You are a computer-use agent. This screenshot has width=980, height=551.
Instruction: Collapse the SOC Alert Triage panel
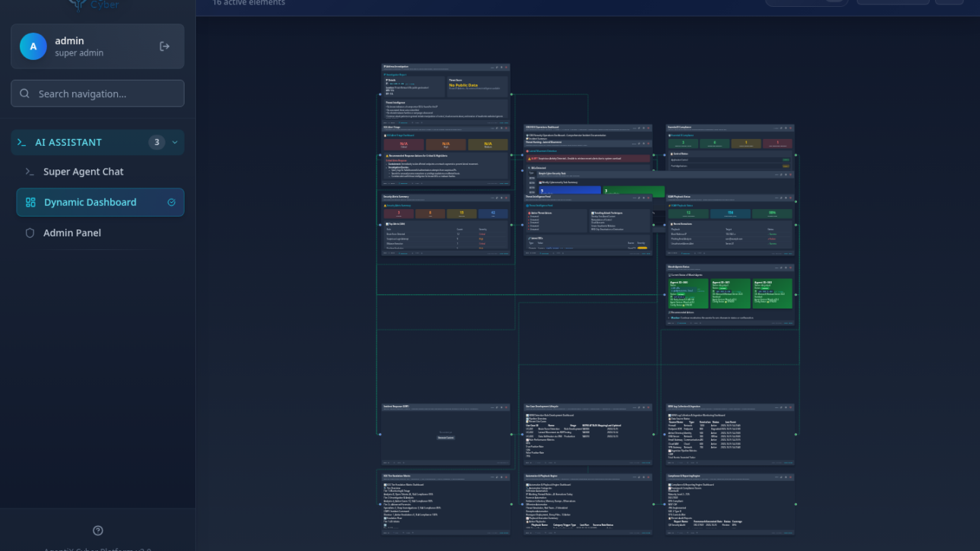492,128
